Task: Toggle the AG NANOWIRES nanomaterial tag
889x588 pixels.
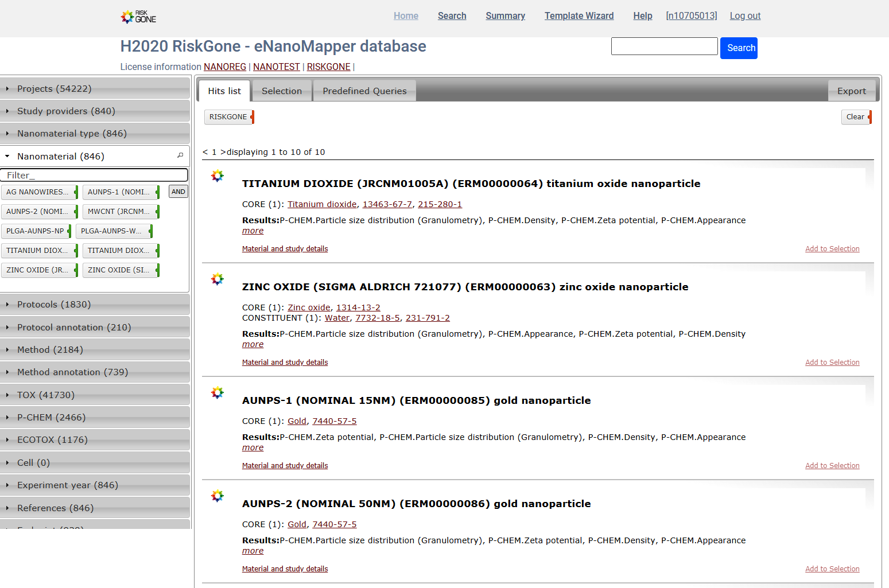Action: pos(37,192)
